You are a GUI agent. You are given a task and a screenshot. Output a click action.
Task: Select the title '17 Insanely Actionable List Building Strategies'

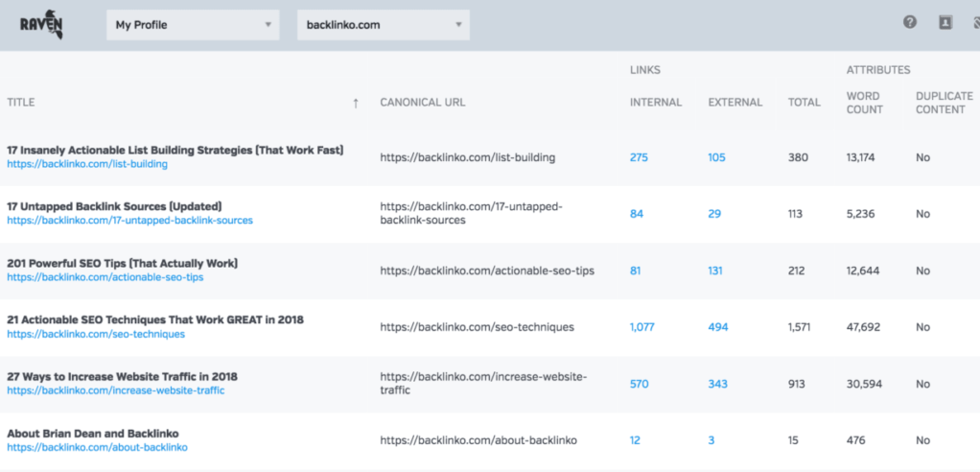(x=175, y=150)
